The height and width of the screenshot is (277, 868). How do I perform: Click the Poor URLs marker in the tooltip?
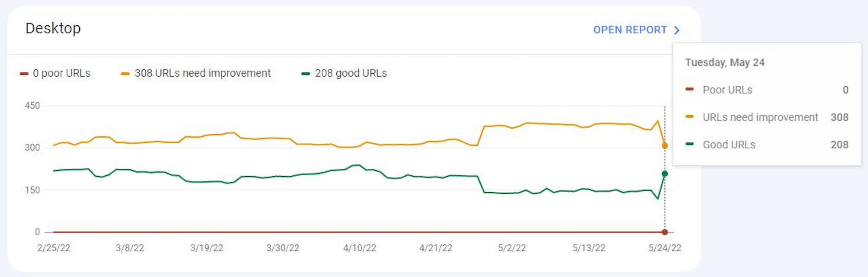pyautogui.click(x=690, y=90)
